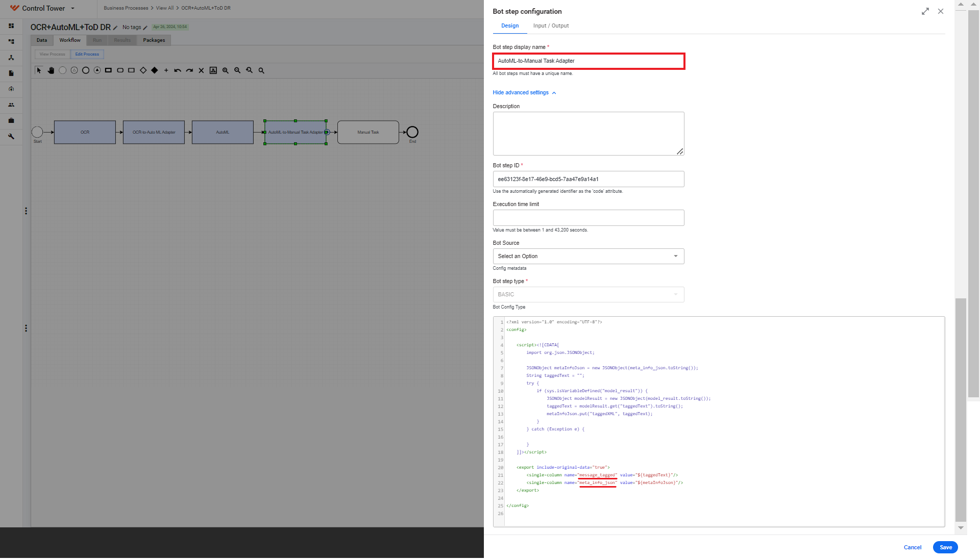Open the process tree sidebar icon
Screen dimensions: 980x560
pos(11,41)
